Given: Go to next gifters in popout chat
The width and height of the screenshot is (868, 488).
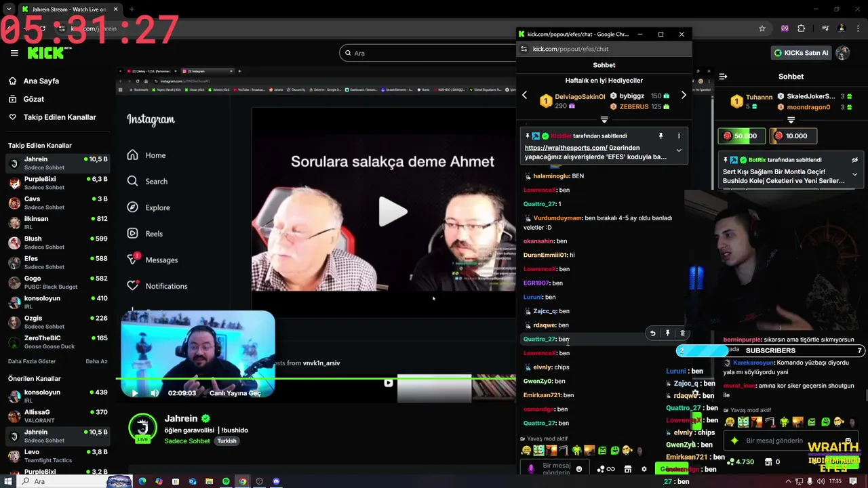Looking at the screenshot, I should click(684, 96).
